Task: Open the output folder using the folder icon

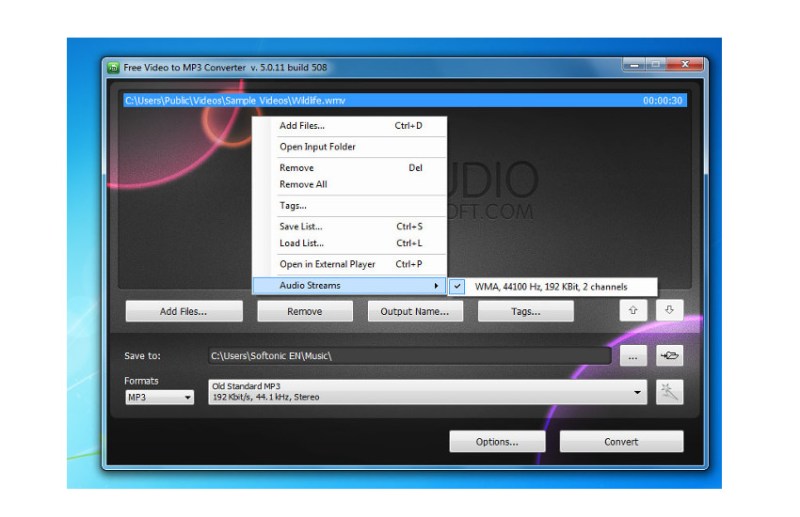Action: click(x=670, y=356)
